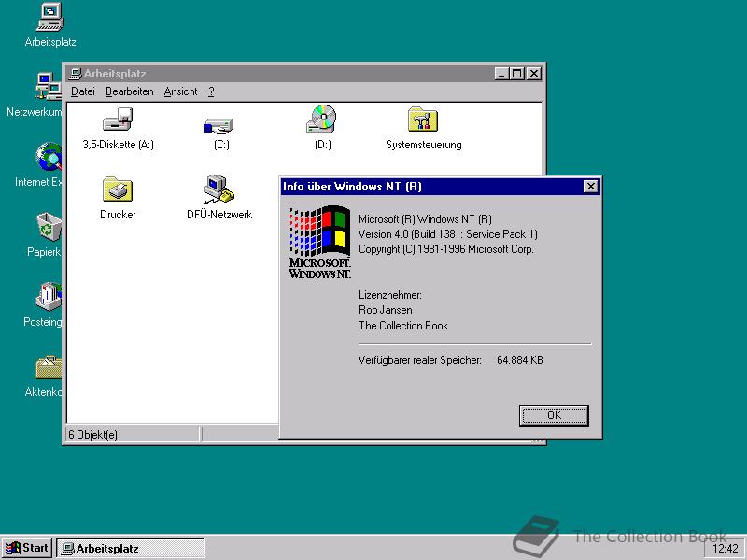Click the Arbeitsplatz window title bar icon
747x560 pixels.
pos(75,74)
